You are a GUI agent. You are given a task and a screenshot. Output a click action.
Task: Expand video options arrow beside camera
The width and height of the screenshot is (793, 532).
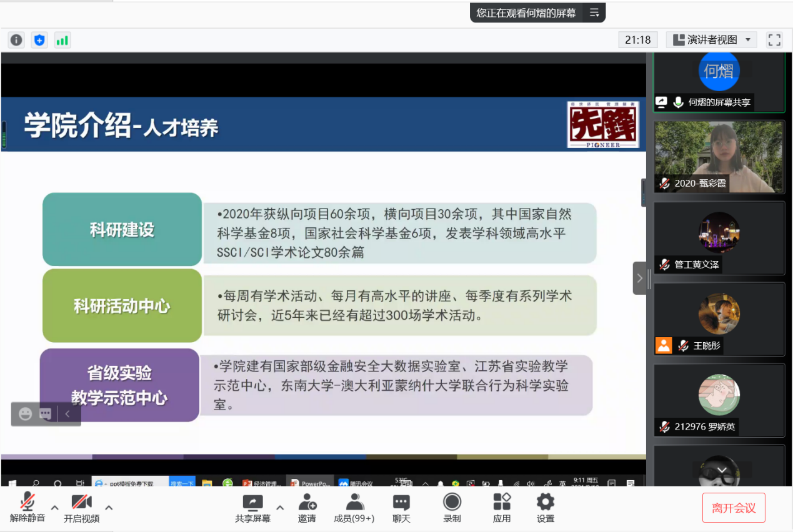pyautogui.click(x=109, y=507)
